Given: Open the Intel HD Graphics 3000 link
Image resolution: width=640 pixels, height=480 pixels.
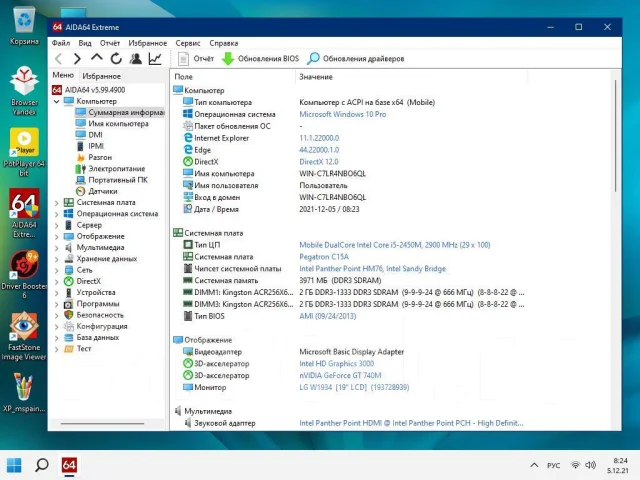Looking at the screenshot, I should pos(336,364).
